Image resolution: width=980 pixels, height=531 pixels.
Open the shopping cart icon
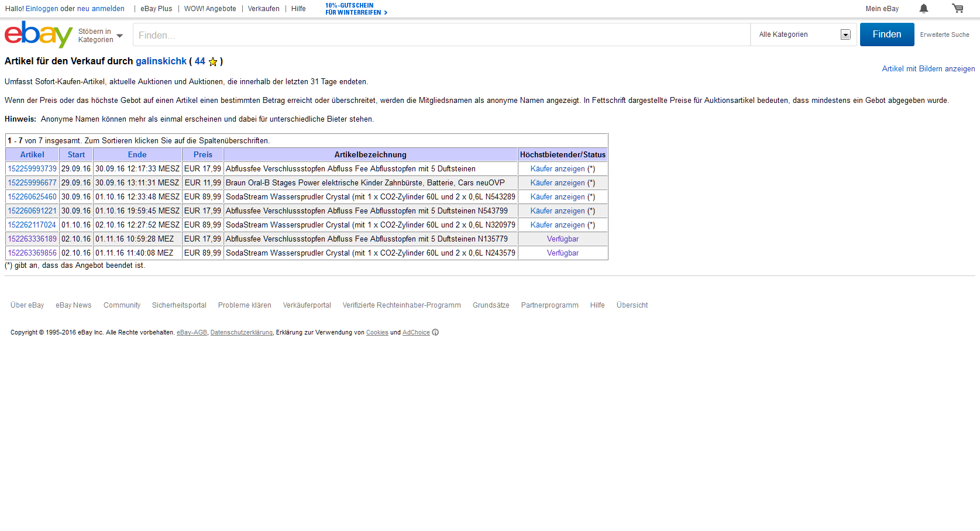(958, 8)
